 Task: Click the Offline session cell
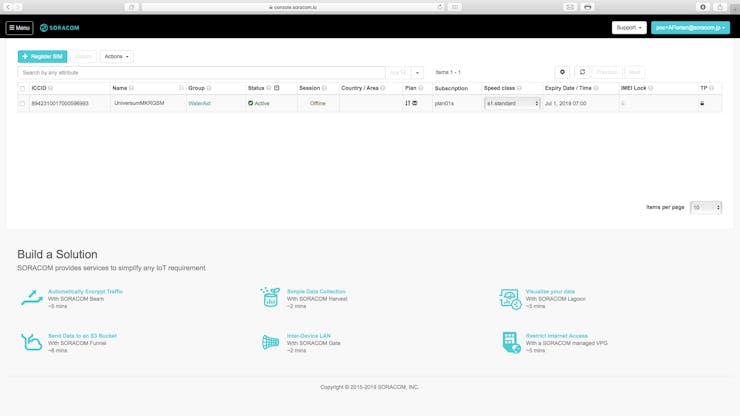coord(318,103)
